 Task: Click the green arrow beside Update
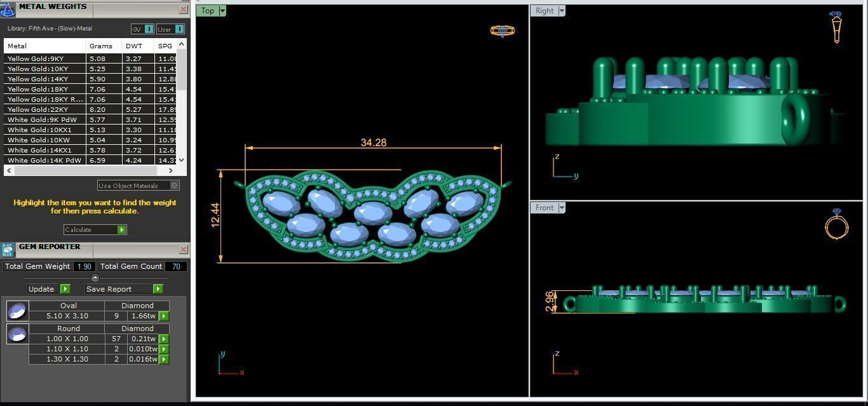tap(65, 288)
